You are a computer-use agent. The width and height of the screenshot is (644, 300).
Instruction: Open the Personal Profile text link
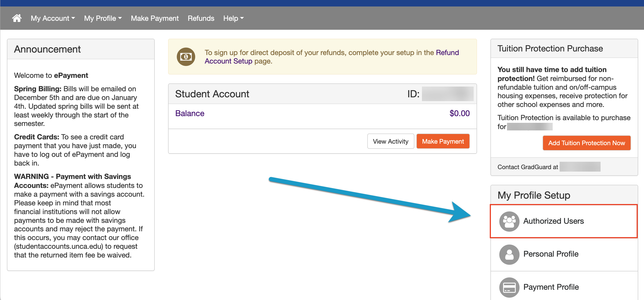[x=551, y=254]
